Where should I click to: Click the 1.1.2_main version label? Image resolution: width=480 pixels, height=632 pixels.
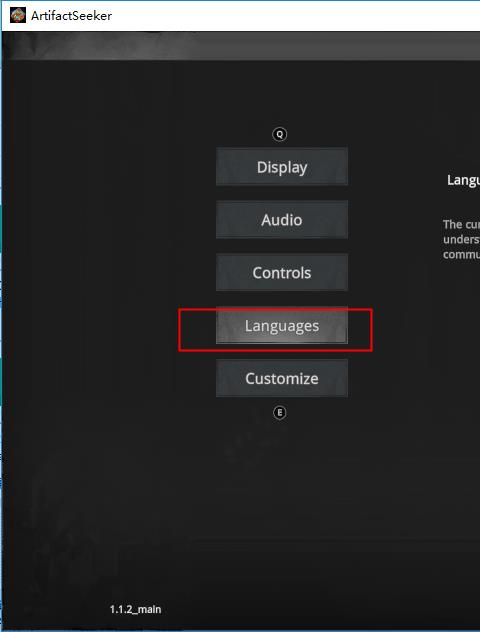[x=135, y=609]
